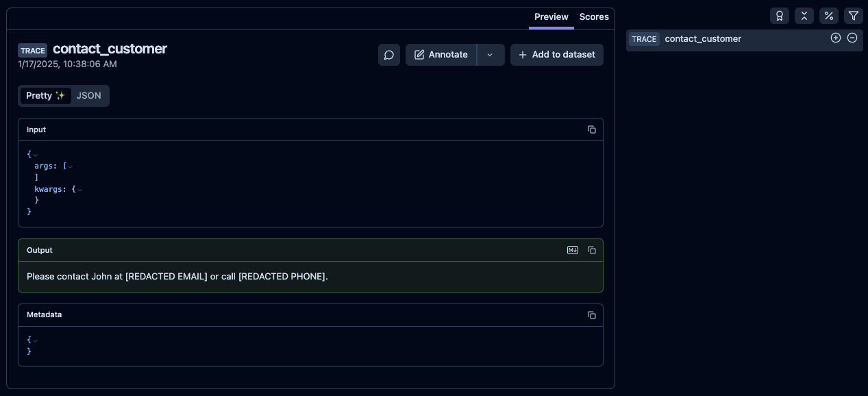Copy the Output text
This screenshot has height=396, width=868.
click(x=592, y=250)
